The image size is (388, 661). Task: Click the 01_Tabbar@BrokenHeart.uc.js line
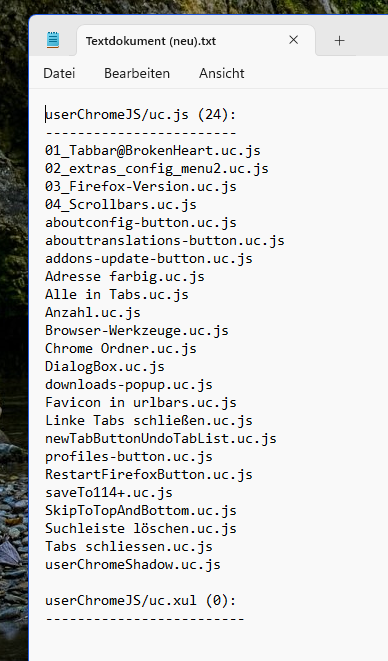pyautogui.click(x=153, y=150)
